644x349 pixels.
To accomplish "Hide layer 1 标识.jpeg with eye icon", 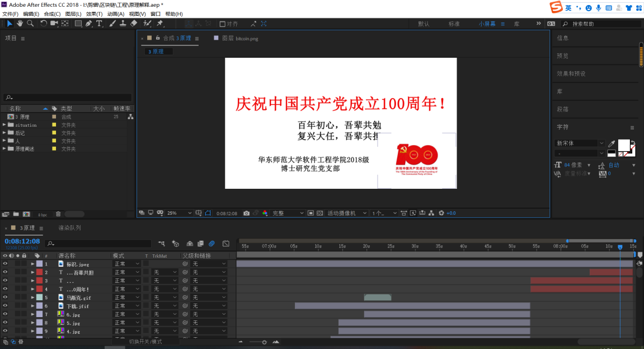I will click(5, 264).
